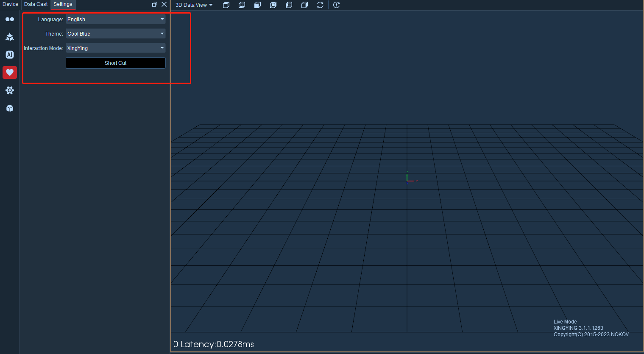Open the cube box icon in the sidebar
Screen dimensions: 644x354
pyautogui.click(x=10, y=108)
